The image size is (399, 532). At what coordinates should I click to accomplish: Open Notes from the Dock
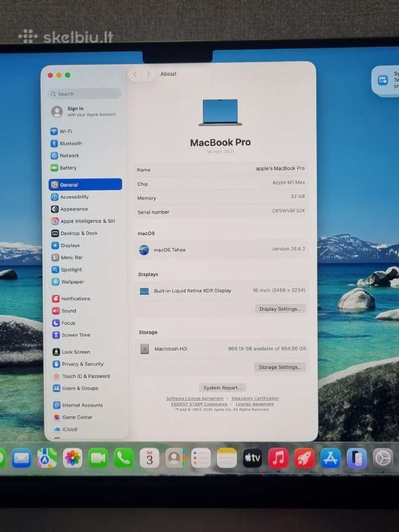(226, 458)
